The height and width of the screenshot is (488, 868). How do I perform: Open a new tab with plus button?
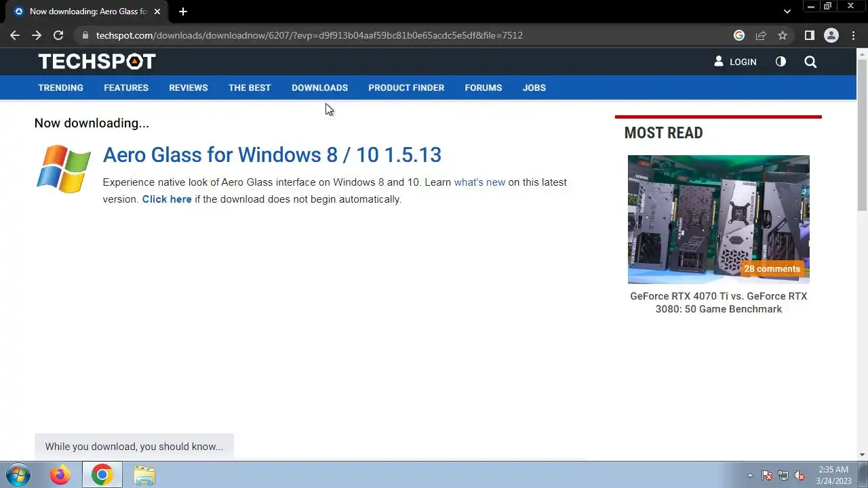(183, 12)
